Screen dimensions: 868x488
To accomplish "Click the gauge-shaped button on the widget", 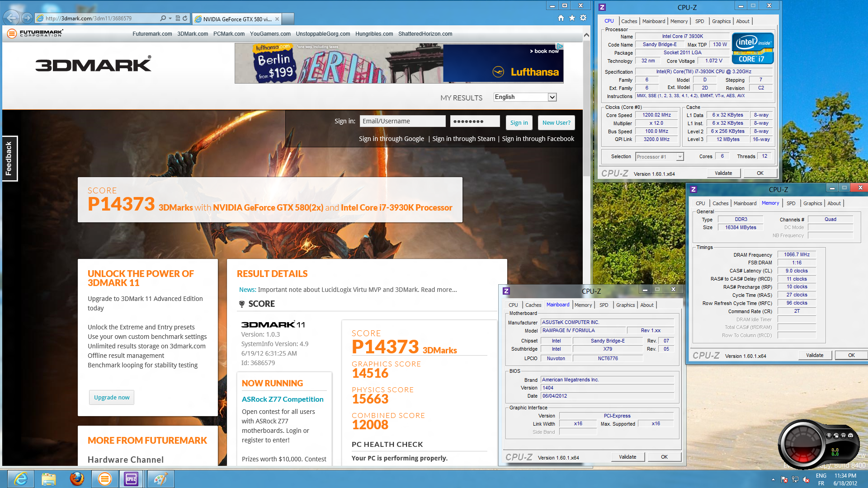I will click(x=850, y=436).
